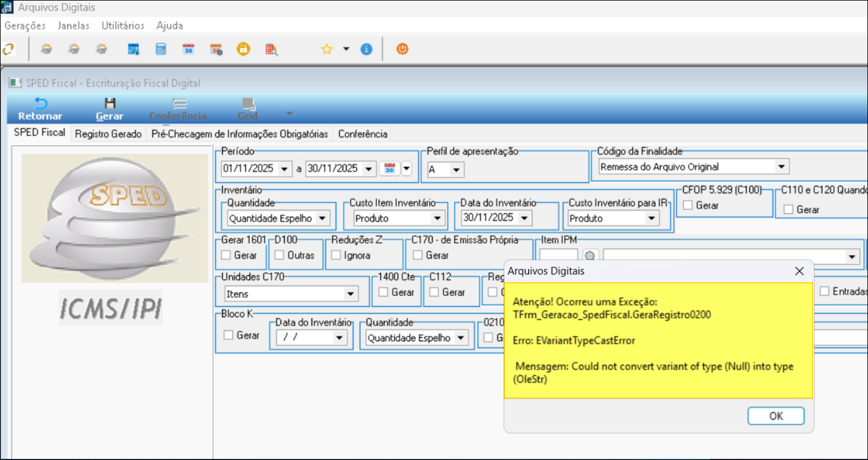Switch to the Registro Gerado tab
Viewport: 868px width, 460px height.
pos(108,134)
